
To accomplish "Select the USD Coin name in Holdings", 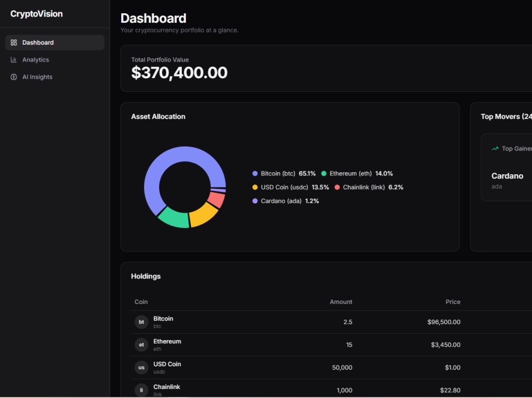I will point(167,364).
